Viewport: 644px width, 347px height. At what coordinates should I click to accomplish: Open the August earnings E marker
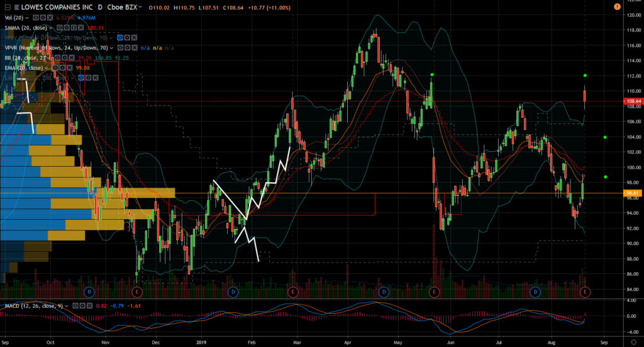click(585, 292)
